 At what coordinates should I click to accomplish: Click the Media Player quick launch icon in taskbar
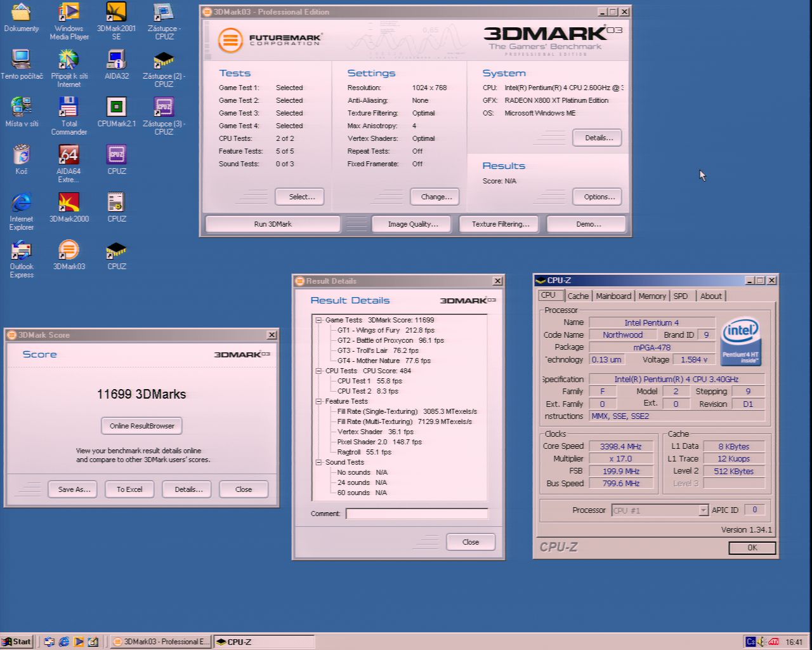79,642
